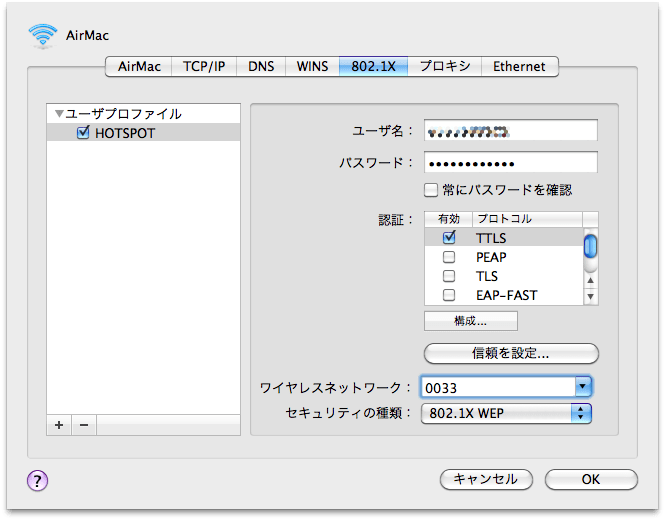Open the DNS tab
The width and height of the screenshot is (665, 520).
coord(261,67)
